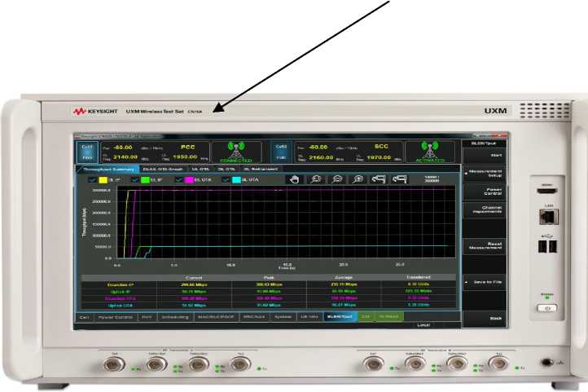Viewport: 588px width, 392px height.
Task: Click the yellow DL IP color swatch
Action: 103,180
